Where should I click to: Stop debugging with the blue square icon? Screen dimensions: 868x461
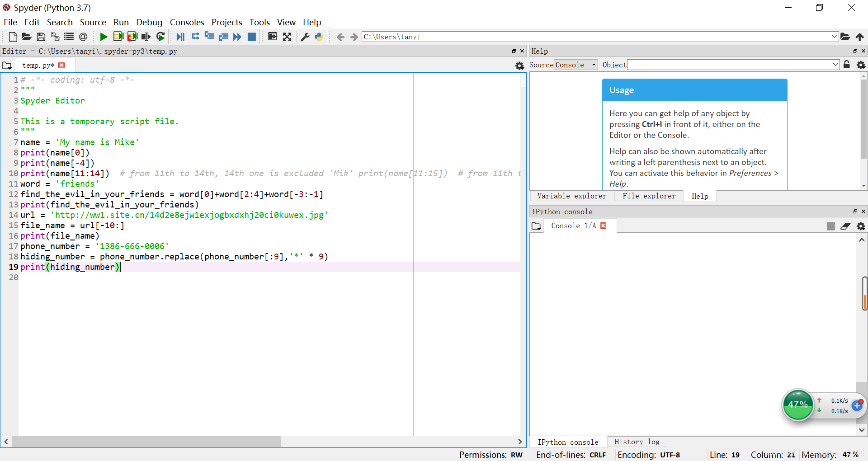252,37
